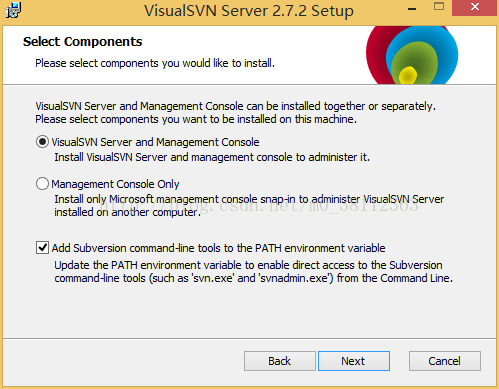
Task: Proceed by clicking the Next button
Action: pyautogui.click(x=354, y=361)
